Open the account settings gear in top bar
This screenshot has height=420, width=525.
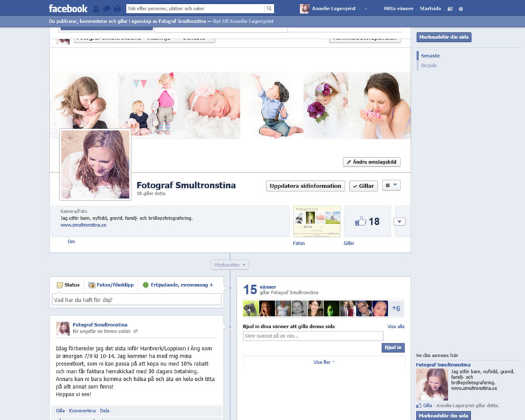click(461, 9)
